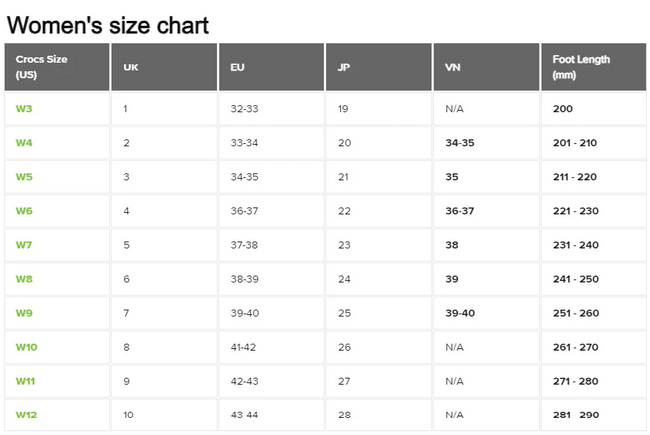Select the W8 size link

tap(24, 279)
